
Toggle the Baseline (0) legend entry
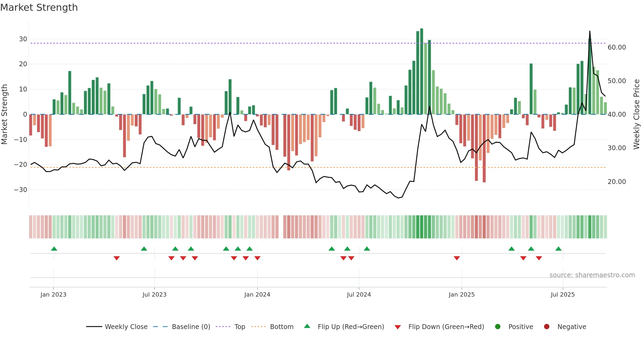pyautogui.click(x=182, y=327)
